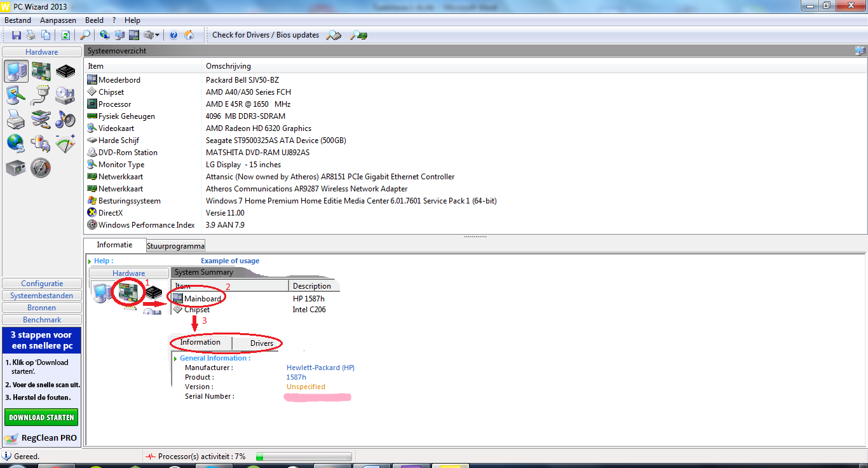Select the Devices card-with-USB icon

41,120
